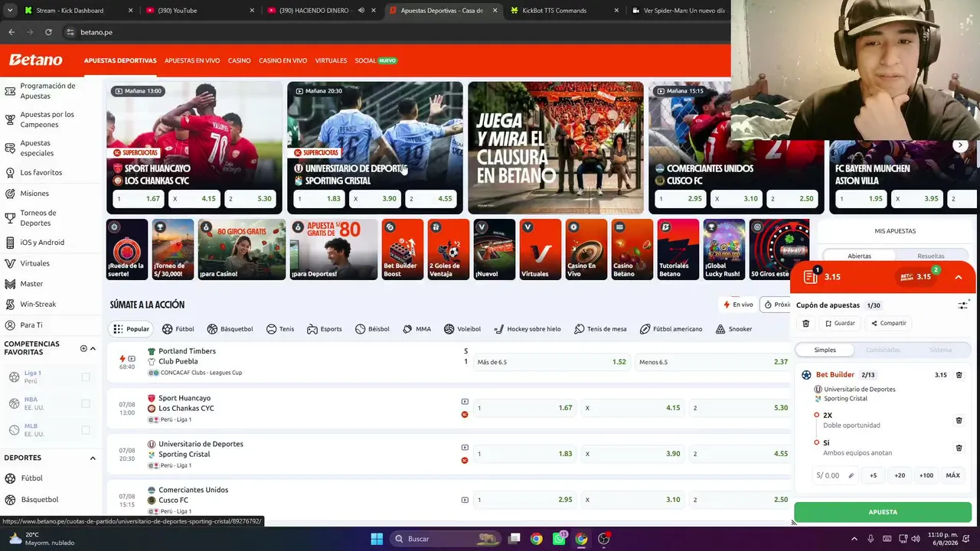The height and width of the screenshot is (551, 980).
Task: Save the bet slip with Guardar
Action: pos(840,324)
